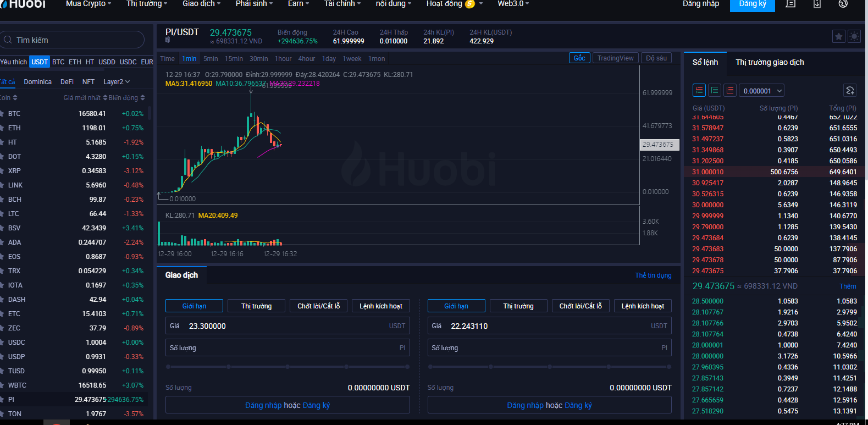Select the Yêu thích quote tab

pos(13,62)
